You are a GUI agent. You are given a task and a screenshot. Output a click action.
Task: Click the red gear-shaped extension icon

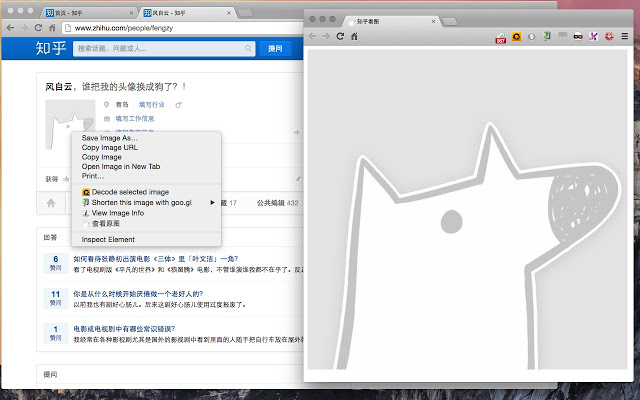[609, 36]
